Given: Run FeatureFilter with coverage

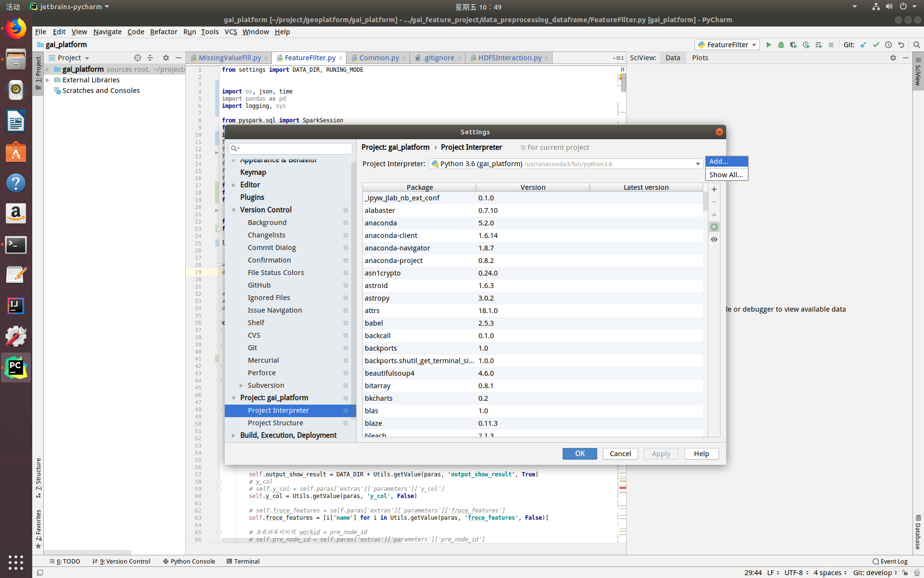Looking at the screenshot, I should click(794, 45).
